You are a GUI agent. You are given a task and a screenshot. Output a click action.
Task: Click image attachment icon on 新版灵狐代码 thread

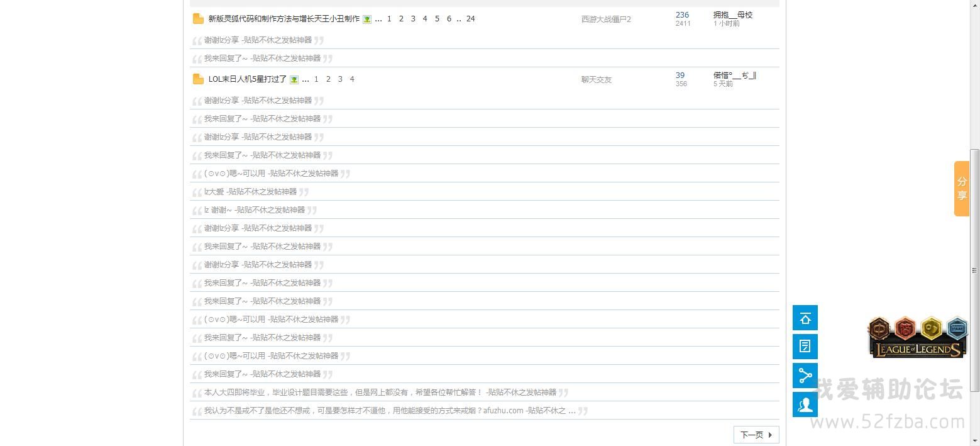click(x=367, y=20)
